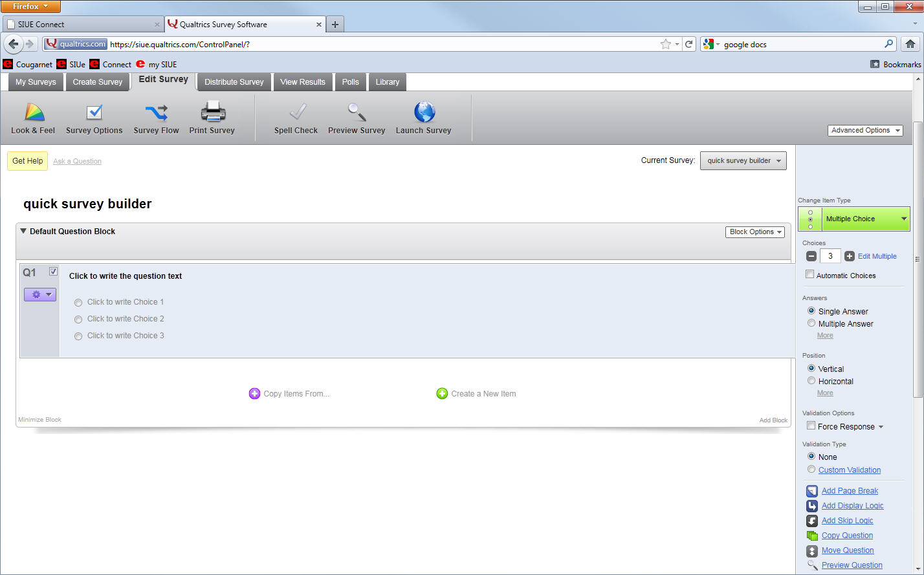Click the green Create a New Item plus icon

pyautogui.click(x=442, y=393)
